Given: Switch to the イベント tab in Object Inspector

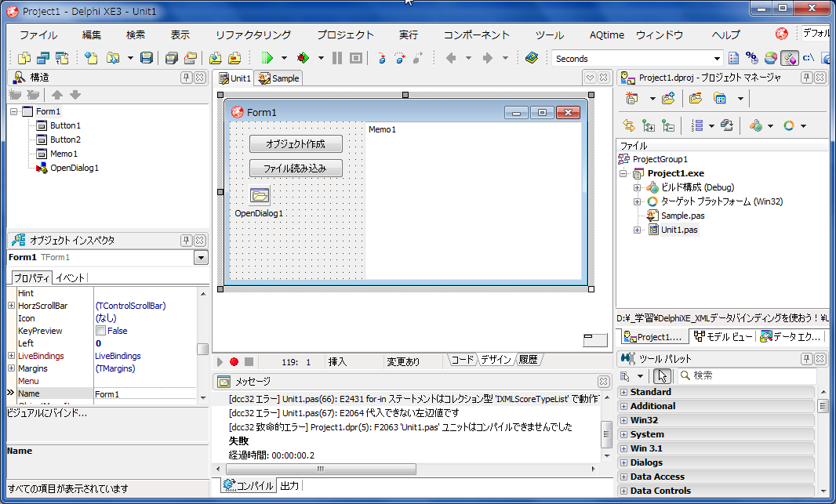Looking at the screenshot, I should pyautogui.click(x=70, y=277).
